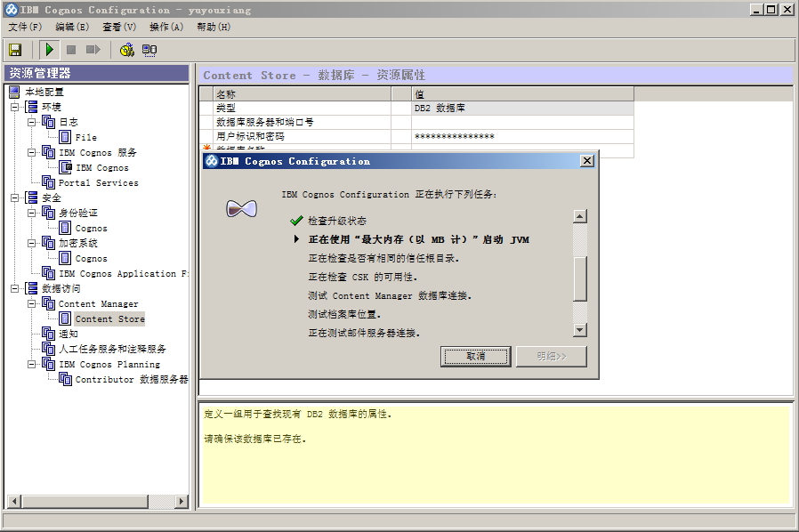
Task: Collapse the 日志 tree node
Action: tap(32, 122)
